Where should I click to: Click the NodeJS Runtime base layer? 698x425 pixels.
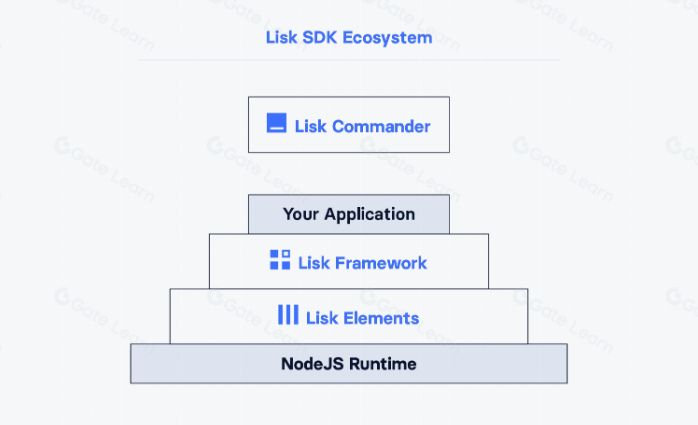pyautogui.click(x=349, y=364)
